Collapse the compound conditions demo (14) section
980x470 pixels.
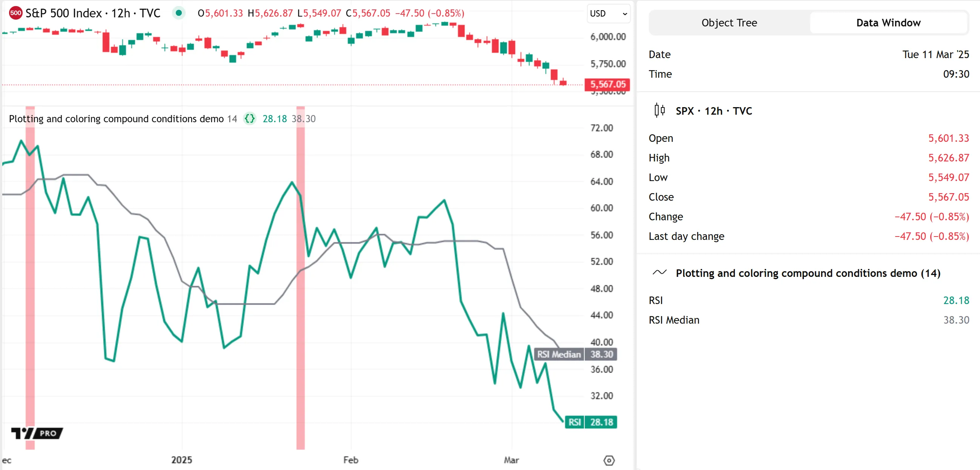pyautogui.click(x=808, y=273)
